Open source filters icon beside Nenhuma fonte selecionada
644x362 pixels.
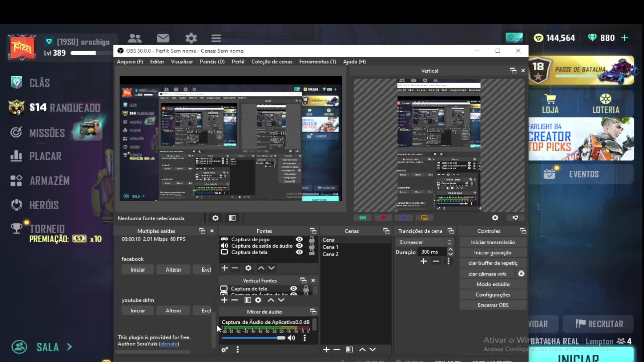point(232,218)
